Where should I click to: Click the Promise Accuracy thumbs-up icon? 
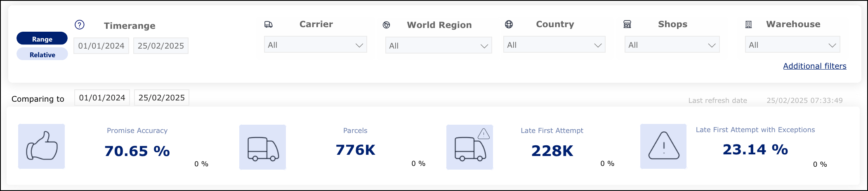42,147
